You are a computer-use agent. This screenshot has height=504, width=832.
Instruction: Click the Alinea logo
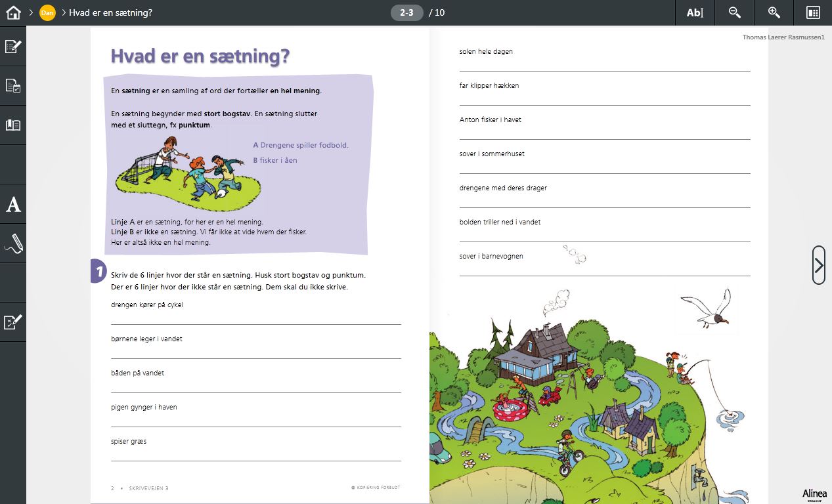814,494
